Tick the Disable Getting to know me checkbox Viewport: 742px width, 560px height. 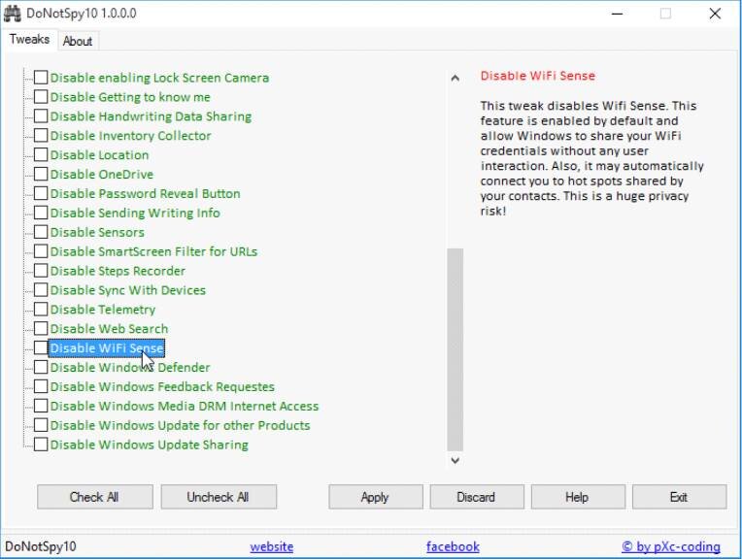point(41,97)
